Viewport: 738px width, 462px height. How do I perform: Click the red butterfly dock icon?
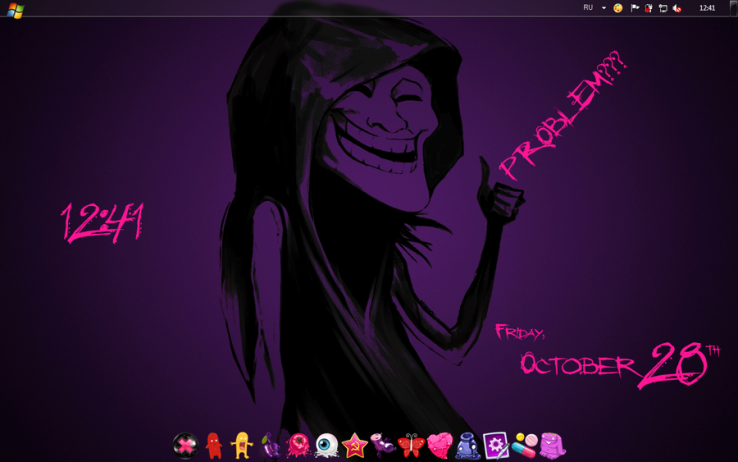[x=411, y=446]
